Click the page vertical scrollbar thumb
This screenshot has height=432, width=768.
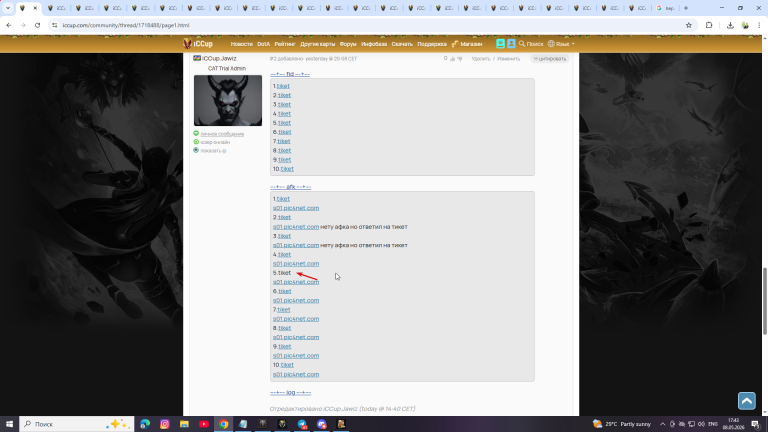point(765,301)
